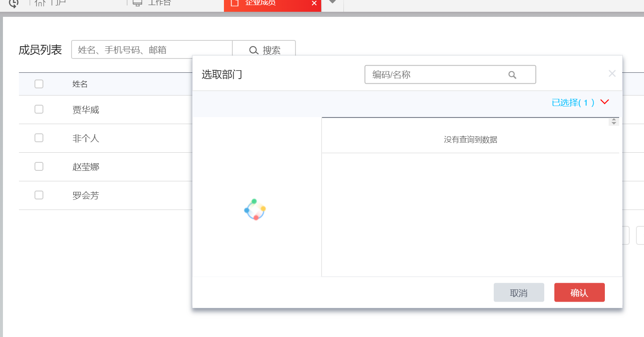Tick the checkbox next to 罗会芳

point(39,195)
